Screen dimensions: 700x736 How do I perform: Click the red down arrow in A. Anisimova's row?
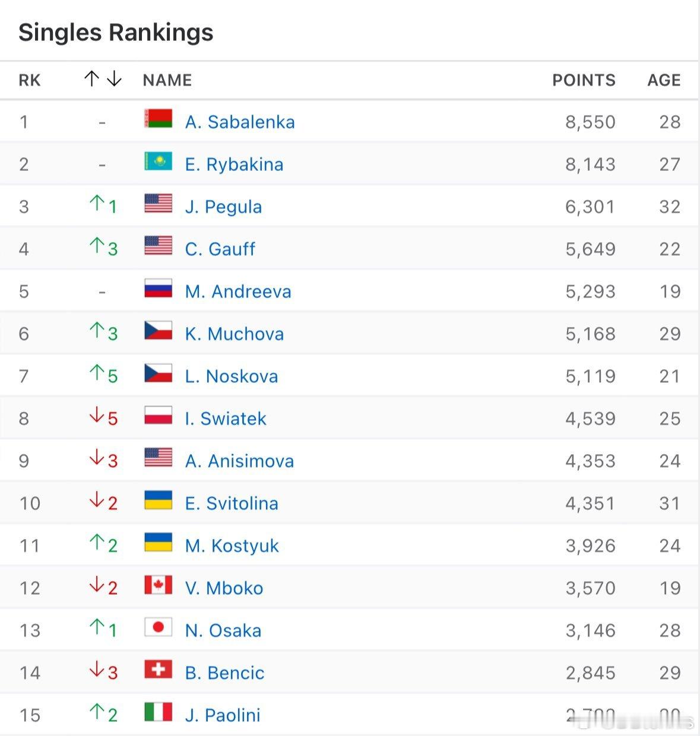[96, 458]
